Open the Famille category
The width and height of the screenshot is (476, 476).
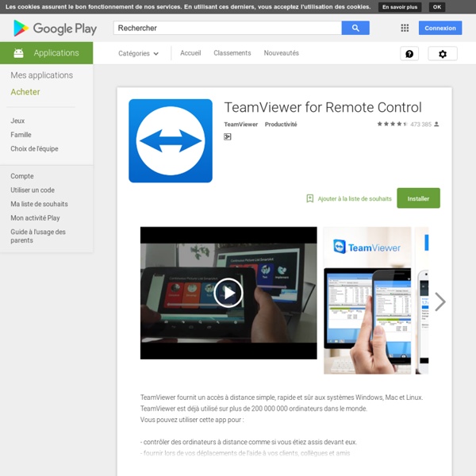(21, 135)
